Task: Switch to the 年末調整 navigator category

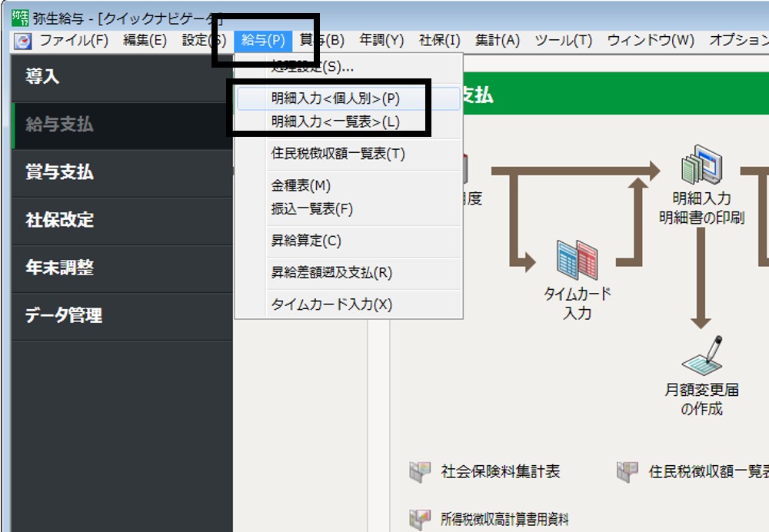Action: pos(122,268)
